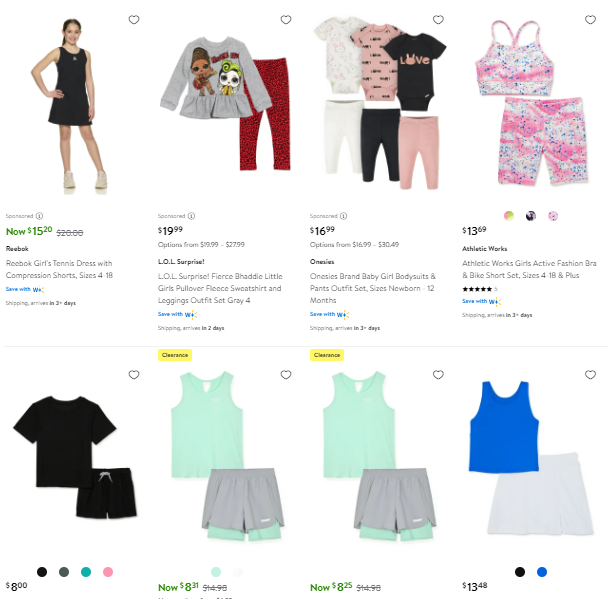Show sponsored info for L.O.L. Surprise listing
This screenshot has width=608, height=599.
191,216
